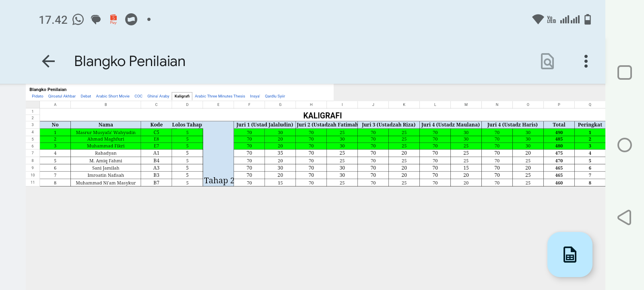Open the three-dot overflow menu
The height and width of the screenshot is (290, 644).
[586, 61]
